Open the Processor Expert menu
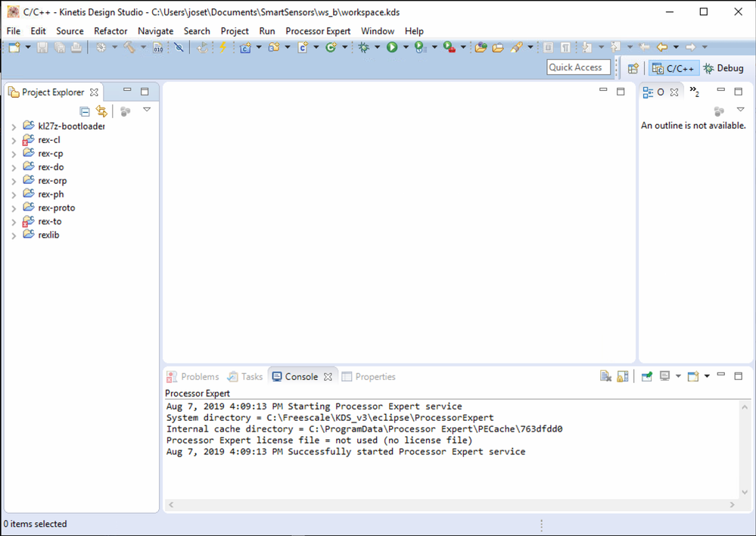Image resolution: width=756 pixels, height=536 pixels. click(x=318, y=31)
